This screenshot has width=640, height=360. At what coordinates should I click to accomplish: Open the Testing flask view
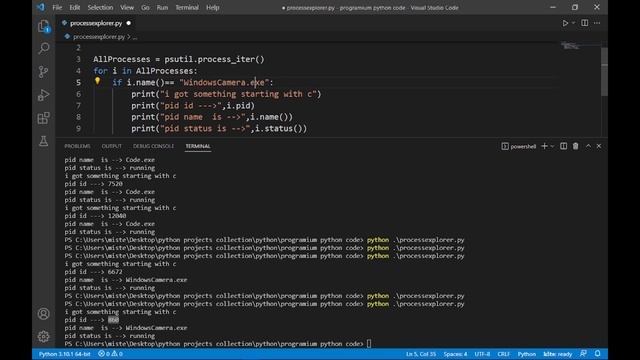[x=44, y=141]
